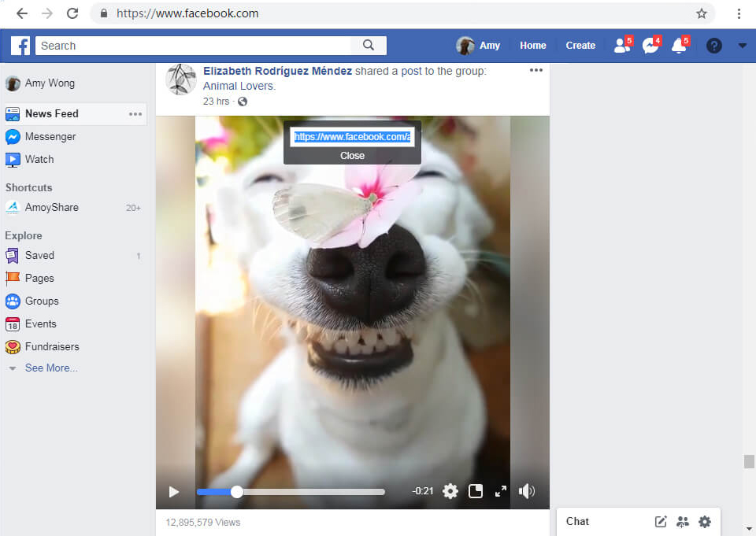This screenshot has width=756, height=536.
Task: Open the Create menu
Action: coord(580,46)
